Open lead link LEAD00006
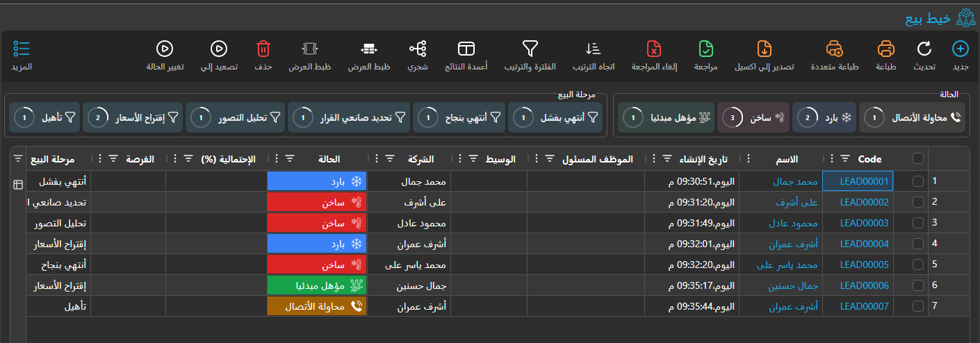 (864, 285)
